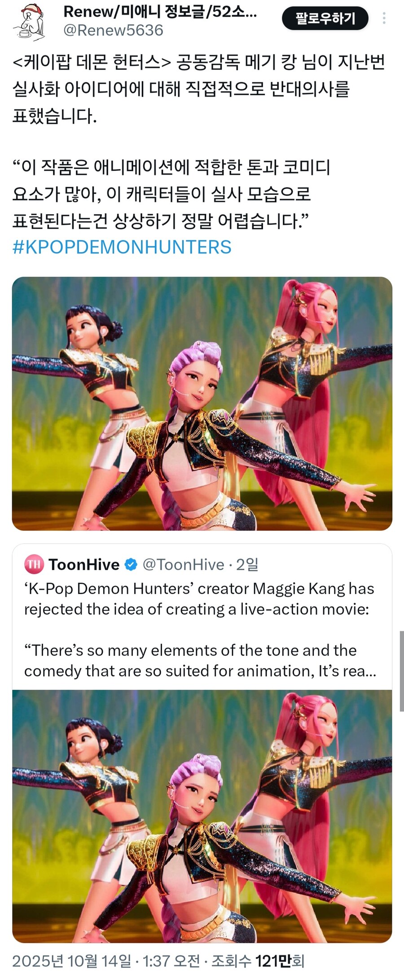Click the scrollbar handle on right edge
This screenshot has height=980, width=404.
click(x=401, y=671)
